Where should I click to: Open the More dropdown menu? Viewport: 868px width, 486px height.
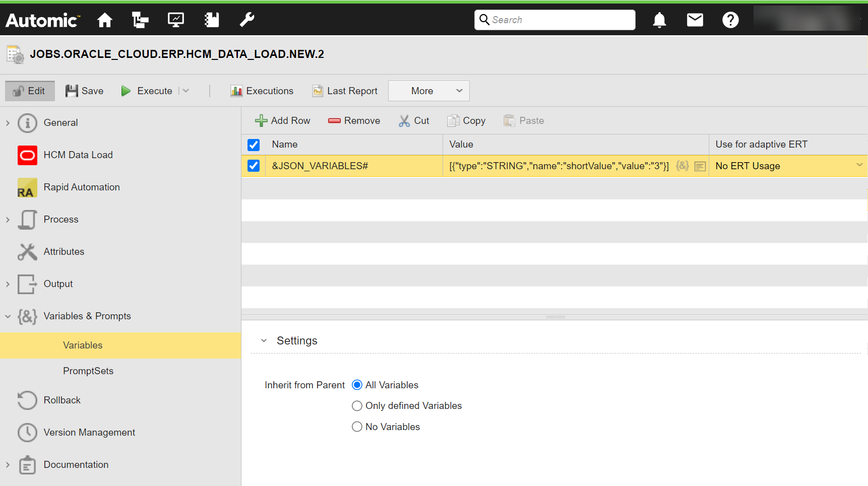click(x=428, y=91)
